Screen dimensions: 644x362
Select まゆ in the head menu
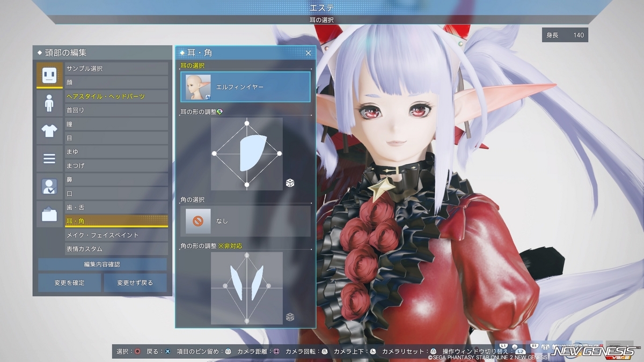[x=116, y=152]
